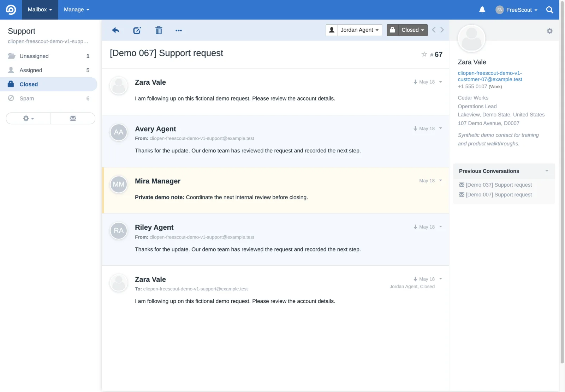Click the Operations Lead job title text
Image resolution: width=565 pixels, height=392 pixels.
point(477,107)
